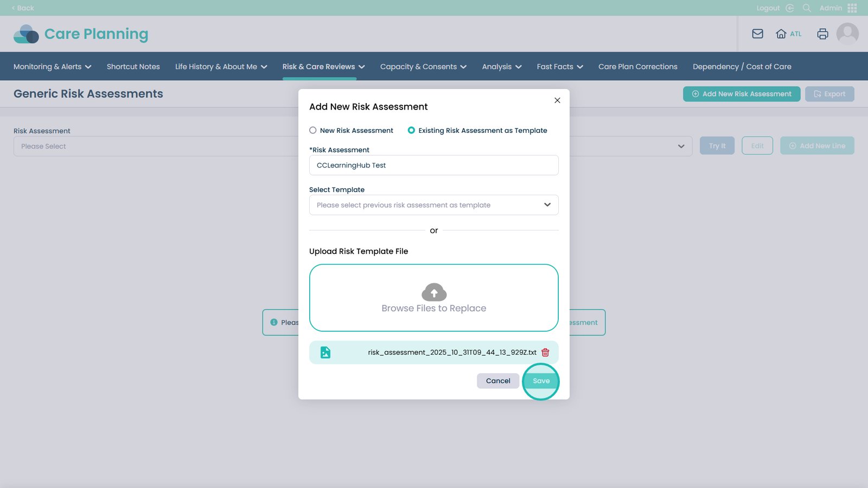The image size is (868, 488).
Task: Close the Add New Risk Assessment dialog
Action: point(557,100)
